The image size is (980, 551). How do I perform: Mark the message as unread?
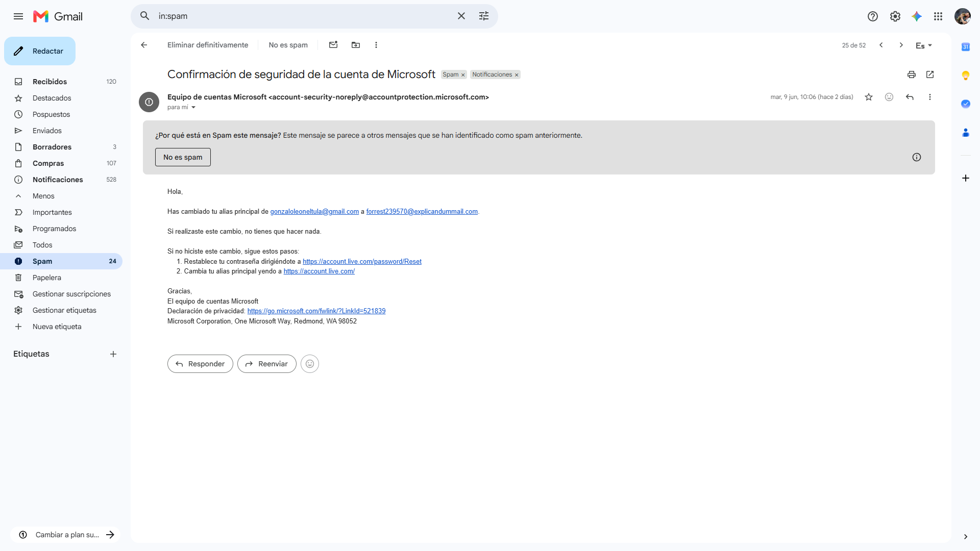[x=333, y=45]
